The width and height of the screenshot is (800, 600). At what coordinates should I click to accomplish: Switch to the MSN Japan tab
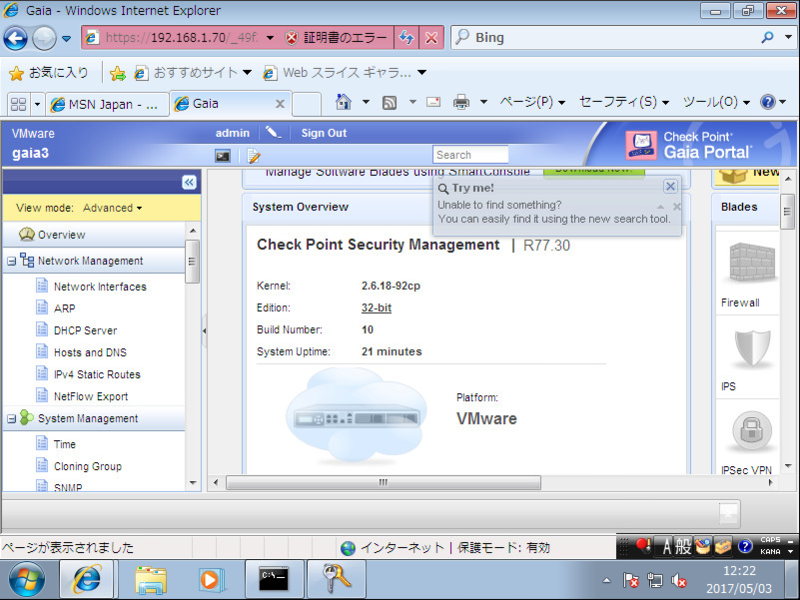click(x=107, y=104)
